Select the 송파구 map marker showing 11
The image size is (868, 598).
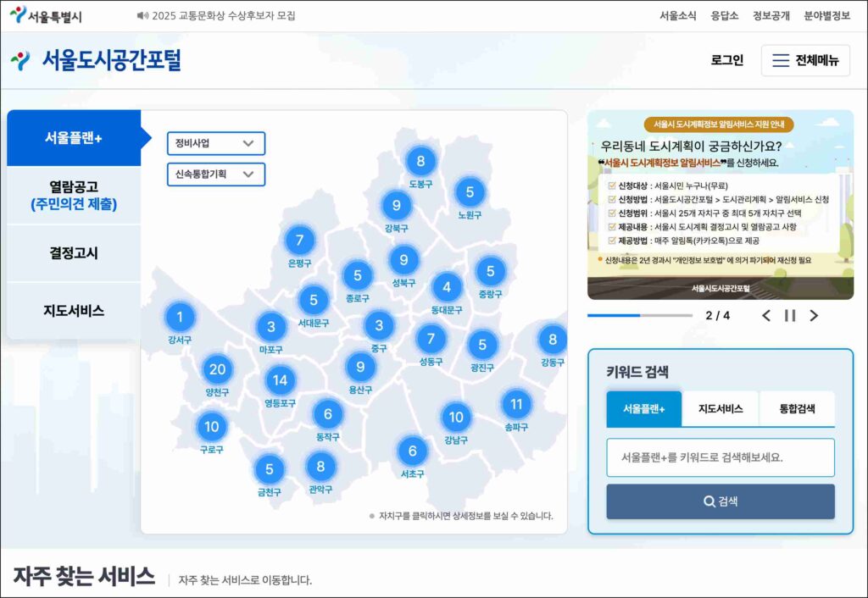pyautogui.click(x=516, y=404)
